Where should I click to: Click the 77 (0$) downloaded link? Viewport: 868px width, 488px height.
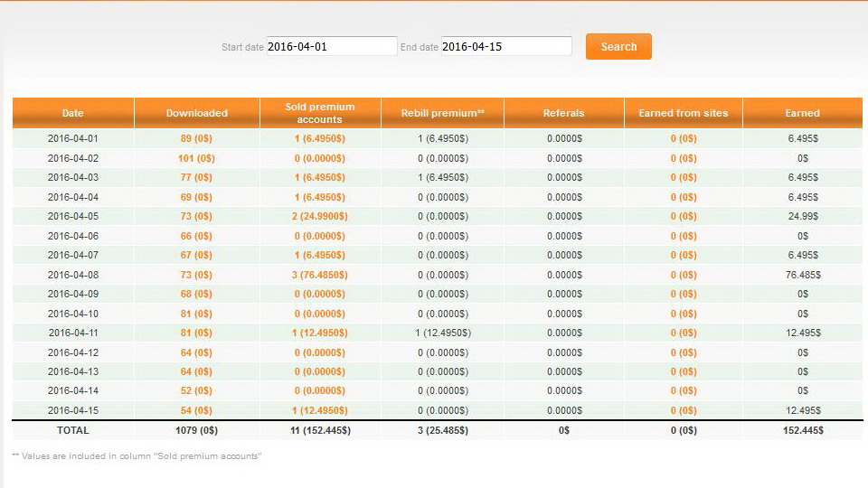(196, 178)
